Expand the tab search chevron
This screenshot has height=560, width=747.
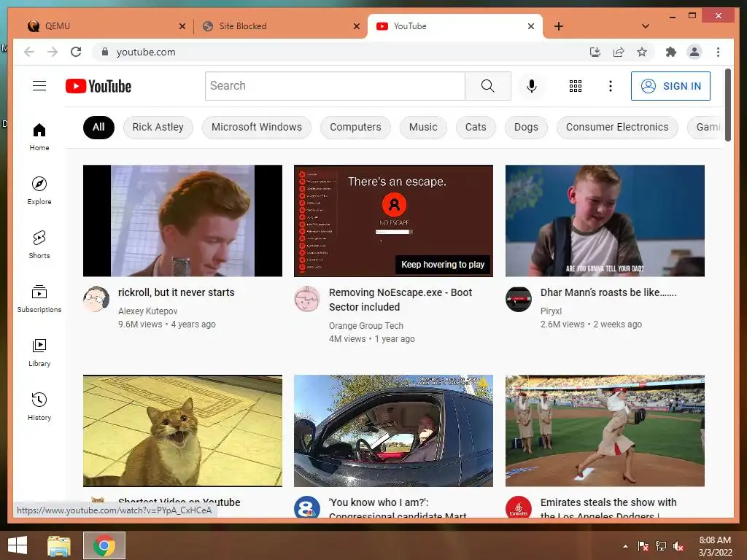646,26
